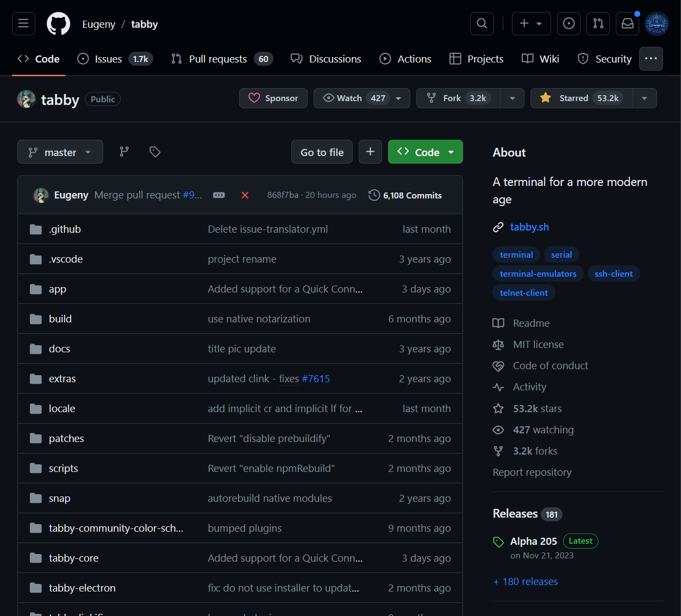Open the tabby repo link in header
681x616 pixels.
145,24
